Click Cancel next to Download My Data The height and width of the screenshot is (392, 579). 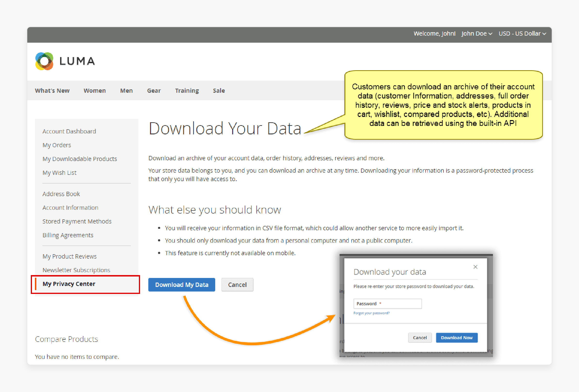(237, 285)
